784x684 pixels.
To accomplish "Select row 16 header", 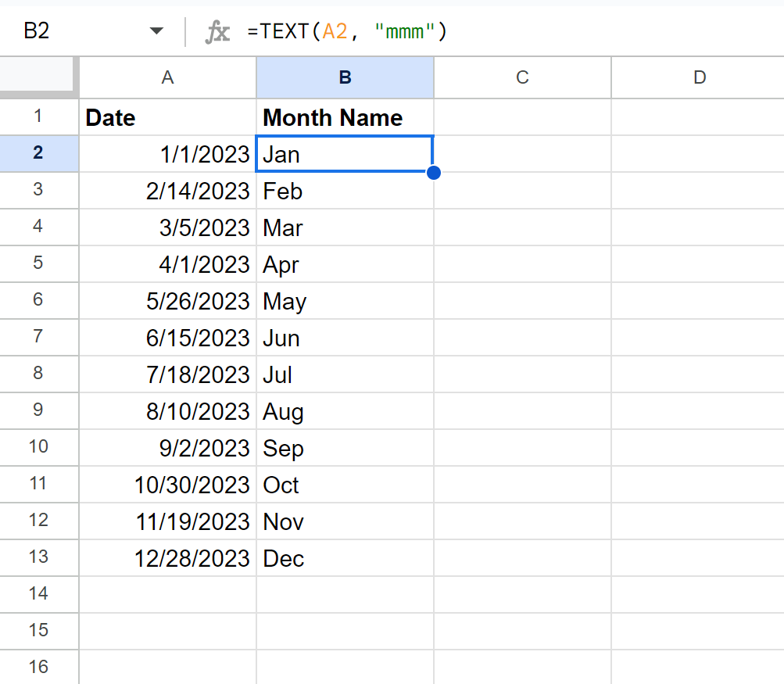I will [39, 668].
